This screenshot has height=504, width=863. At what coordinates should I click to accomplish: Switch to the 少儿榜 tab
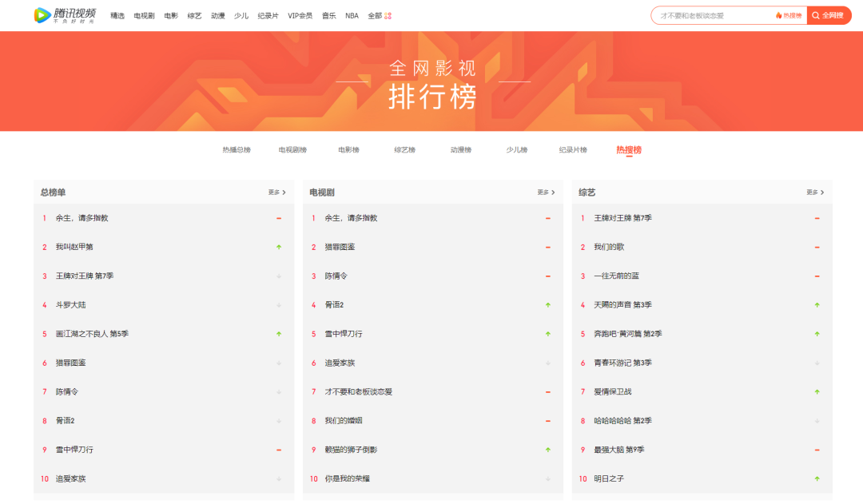[517, 149]
